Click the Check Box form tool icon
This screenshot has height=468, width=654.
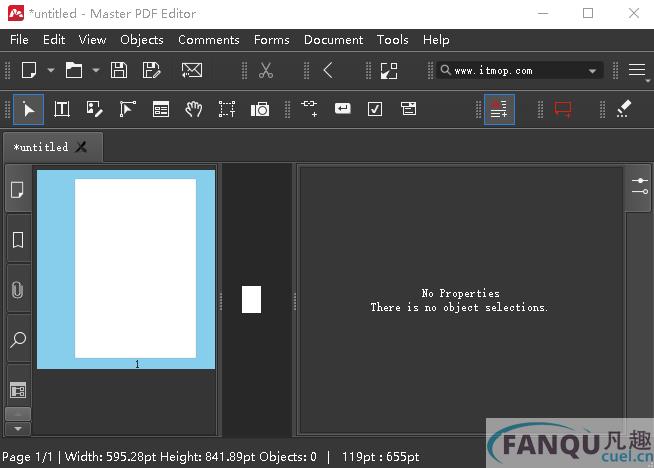(x=375, y=109)
